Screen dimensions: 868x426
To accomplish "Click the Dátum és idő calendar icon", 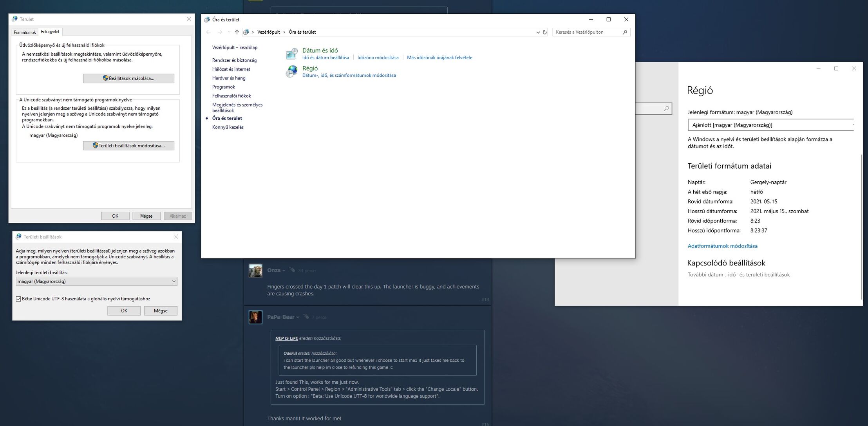I will coord(291,54).
